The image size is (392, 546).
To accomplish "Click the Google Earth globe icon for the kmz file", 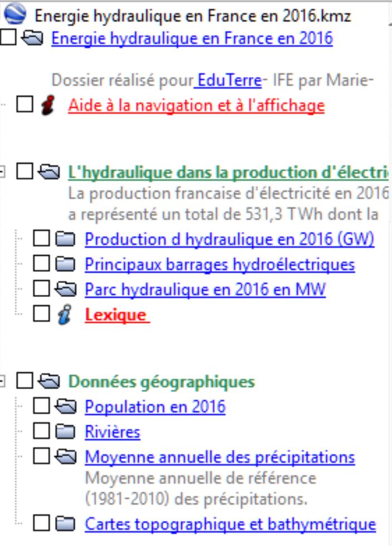I will 17,15.
